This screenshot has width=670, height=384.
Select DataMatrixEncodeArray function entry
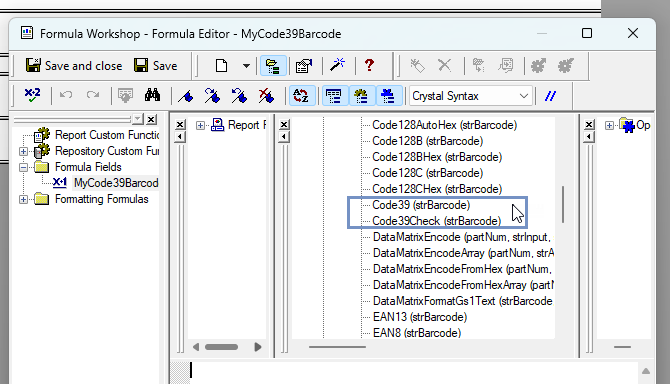point(463,253)
